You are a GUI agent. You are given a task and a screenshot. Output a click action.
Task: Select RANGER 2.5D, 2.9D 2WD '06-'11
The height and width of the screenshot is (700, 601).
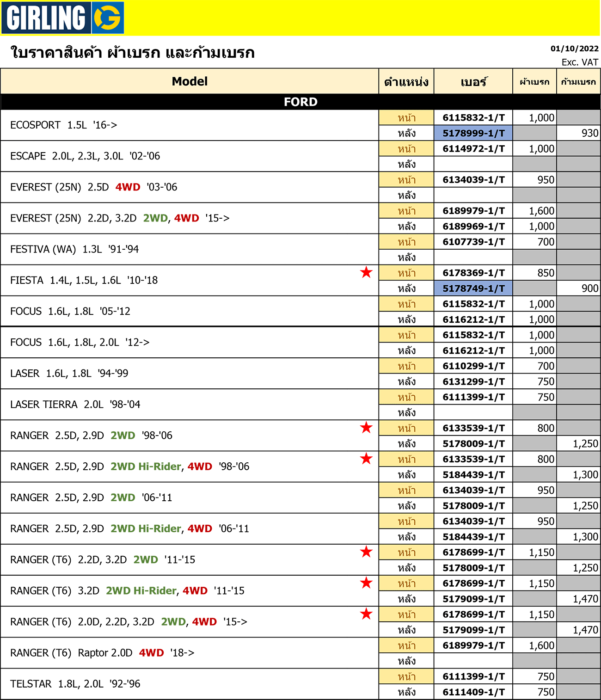190,497
